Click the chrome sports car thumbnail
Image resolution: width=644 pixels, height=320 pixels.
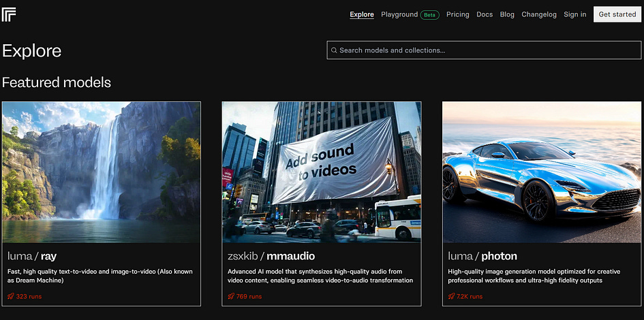coord(542,172)
